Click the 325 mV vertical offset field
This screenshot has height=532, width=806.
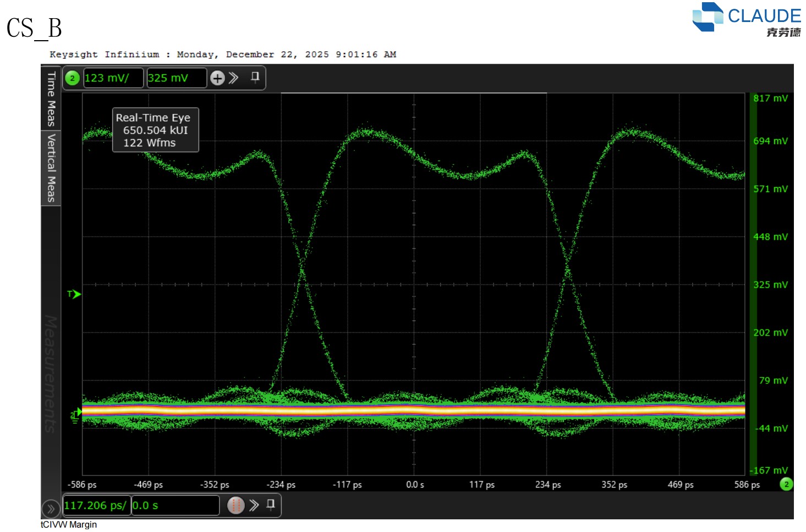[176, 78]
